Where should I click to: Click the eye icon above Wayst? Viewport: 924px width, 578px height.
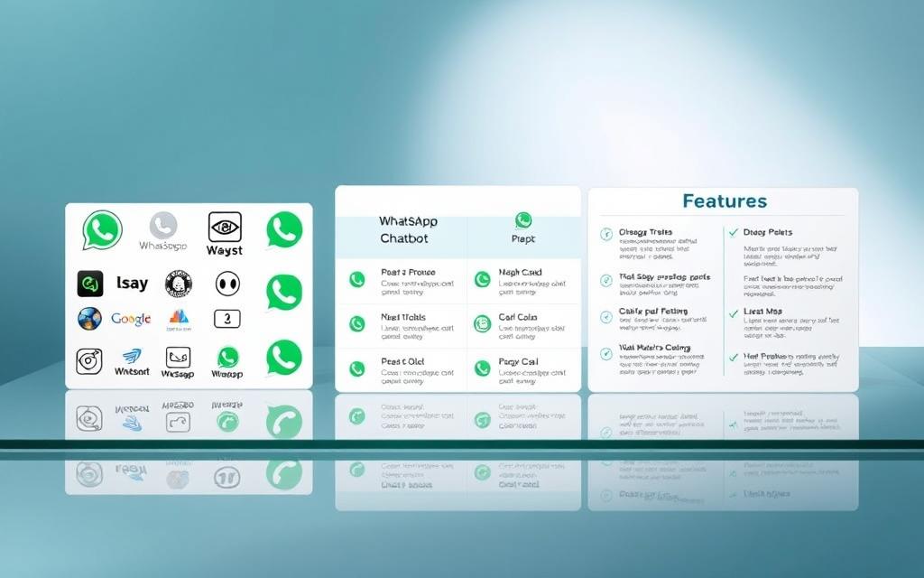point(225,227)
